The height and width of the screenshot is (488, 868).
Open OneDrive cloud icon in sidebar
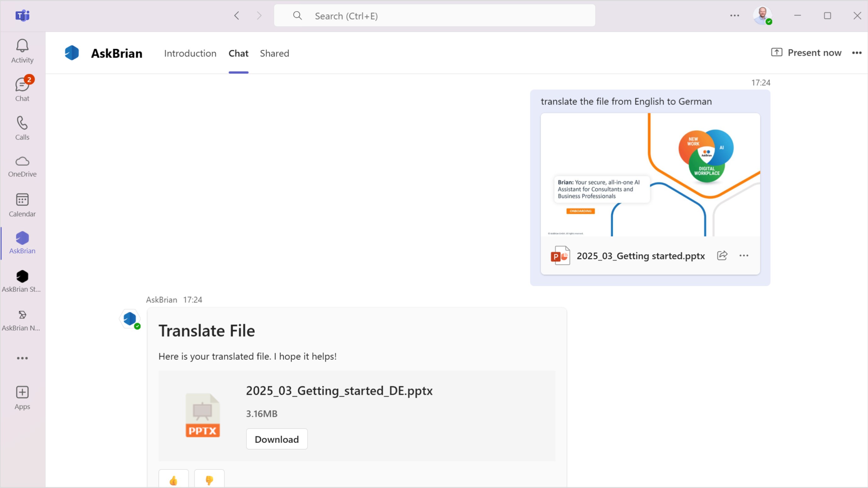(x=22, y=166)
